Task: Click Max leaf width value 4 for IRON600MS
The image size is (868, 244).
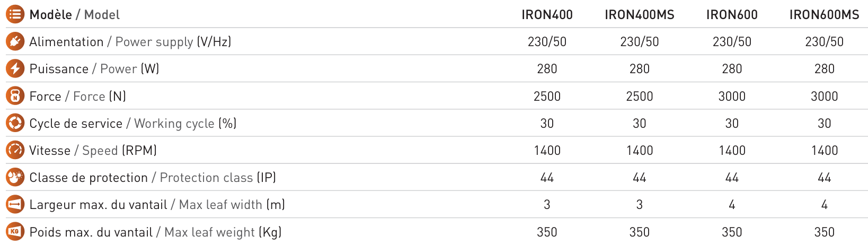Action: (824, 205)
